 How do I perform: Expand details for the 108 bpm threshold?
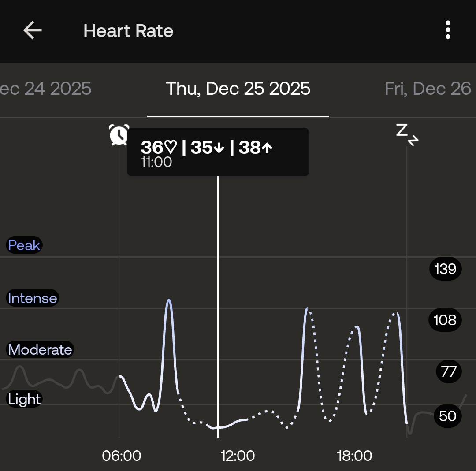tap(445, 320)
